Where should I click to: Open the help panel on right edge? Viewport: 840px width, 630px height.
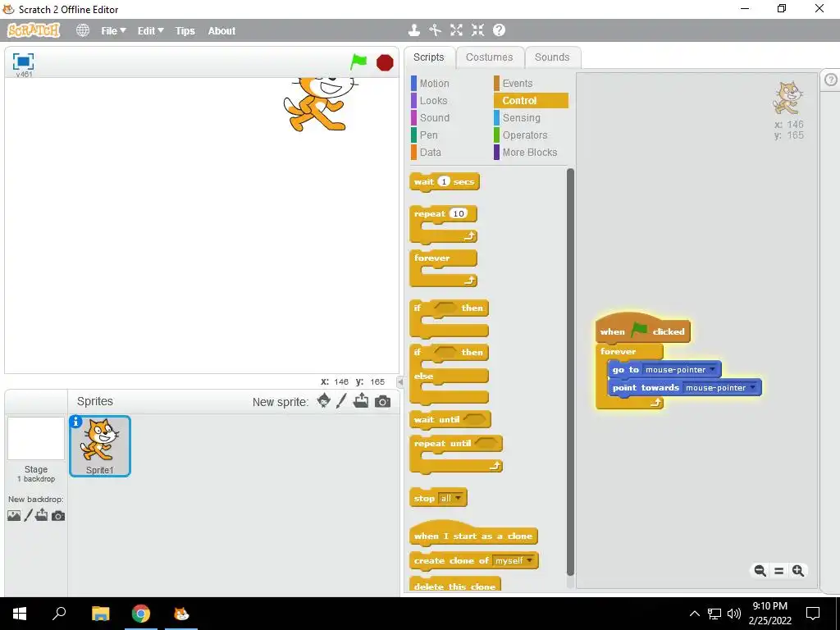click(x=830, y=80)
